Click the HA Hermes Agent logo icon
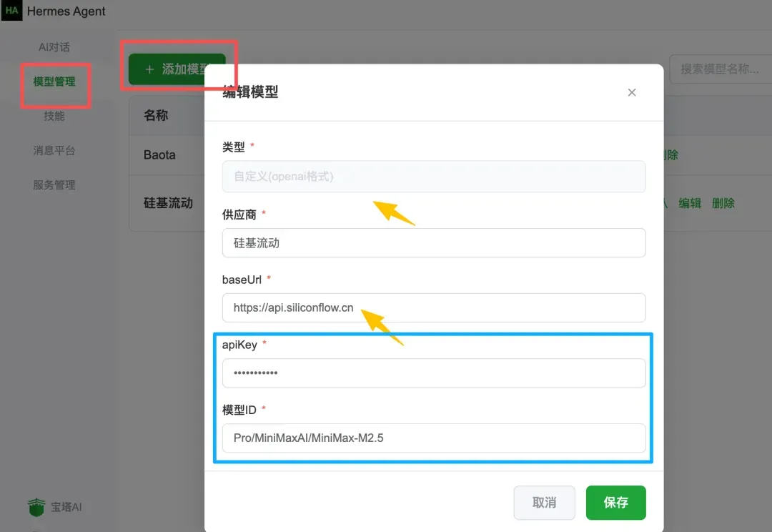The width and height of the screenshot is (772, 532). click(11, 10)
